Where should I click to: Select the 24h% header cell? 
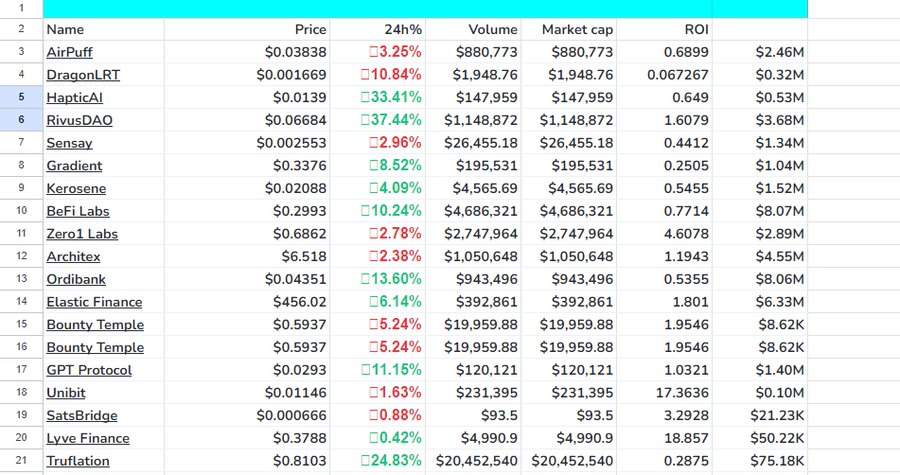[x=378, y=29]
